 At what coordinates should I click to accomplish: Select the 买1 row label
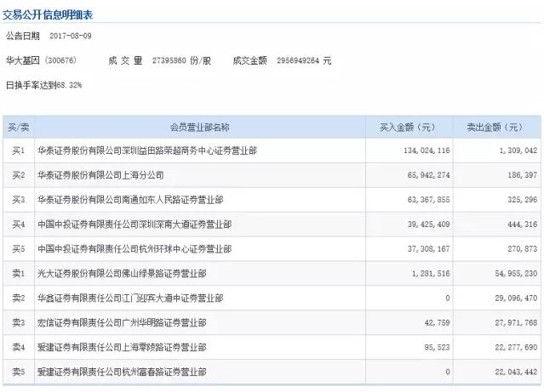tap(19, 151)
